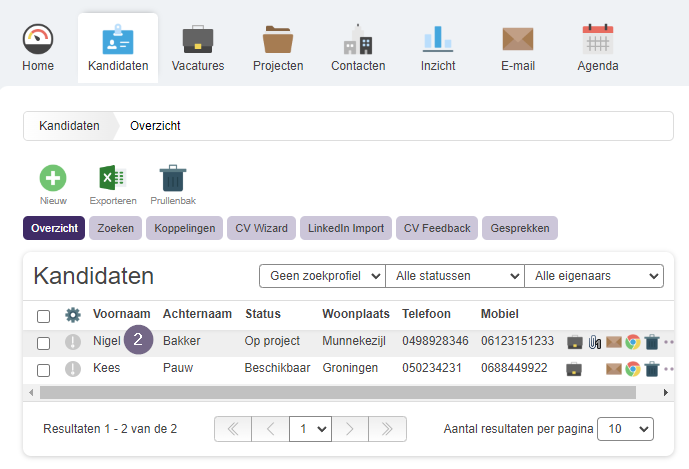Click the more-options dots in Kees's row
This screenshot has width=689, height=469.
coord(669,369)
